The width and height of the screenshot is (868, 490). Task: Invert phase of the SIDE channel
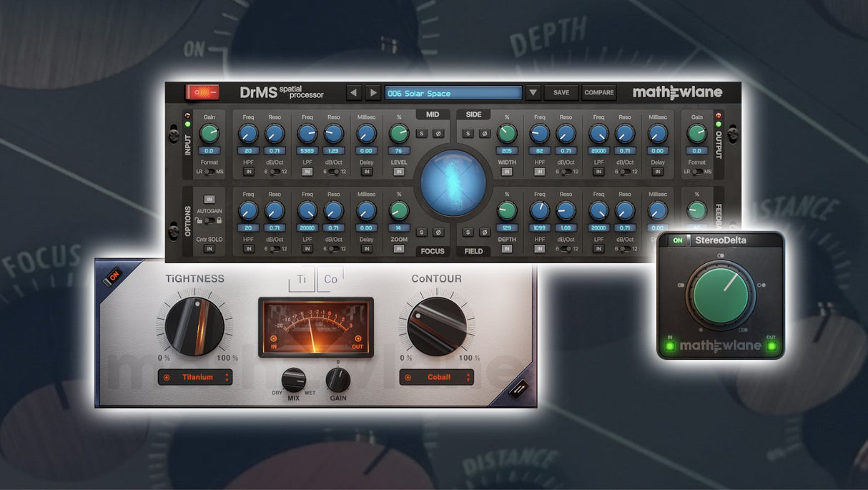tap(483, 134)
